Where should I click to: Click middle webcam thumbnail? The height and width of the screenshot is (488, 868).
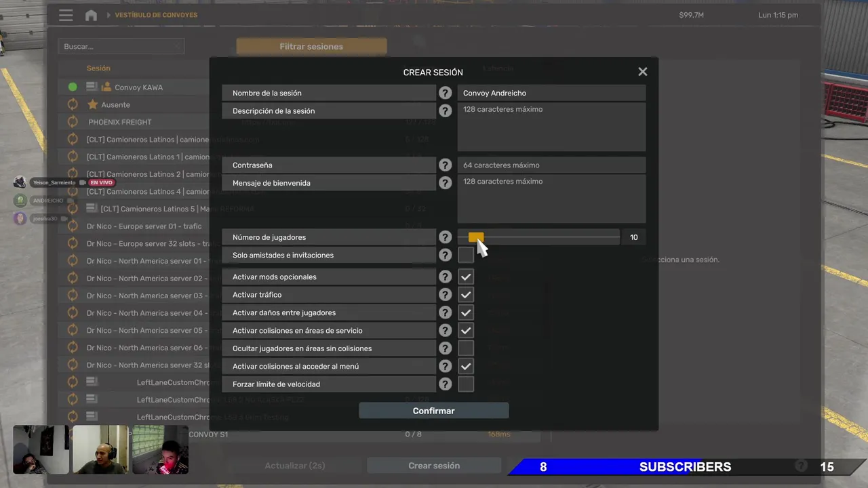[x=100, y=449]
